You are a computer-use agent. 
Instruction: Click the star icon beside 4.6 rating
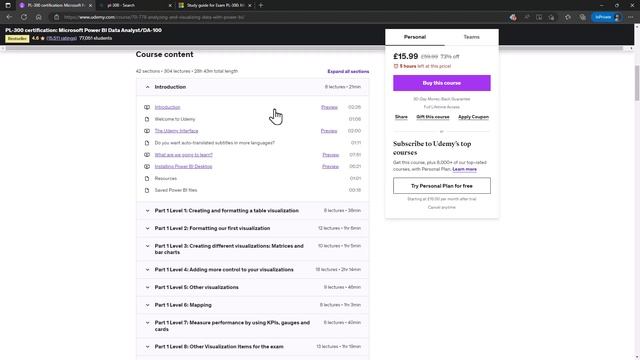[x=42, y=38]
